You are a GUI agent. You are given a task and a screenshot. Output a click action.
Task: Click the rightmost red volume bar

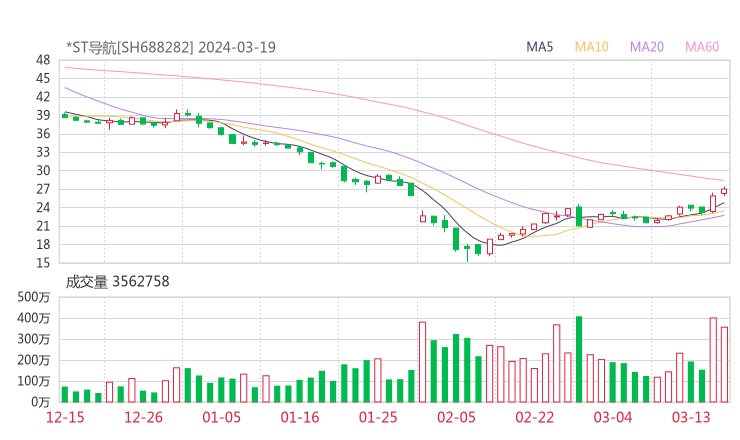[x=724, y=364]
